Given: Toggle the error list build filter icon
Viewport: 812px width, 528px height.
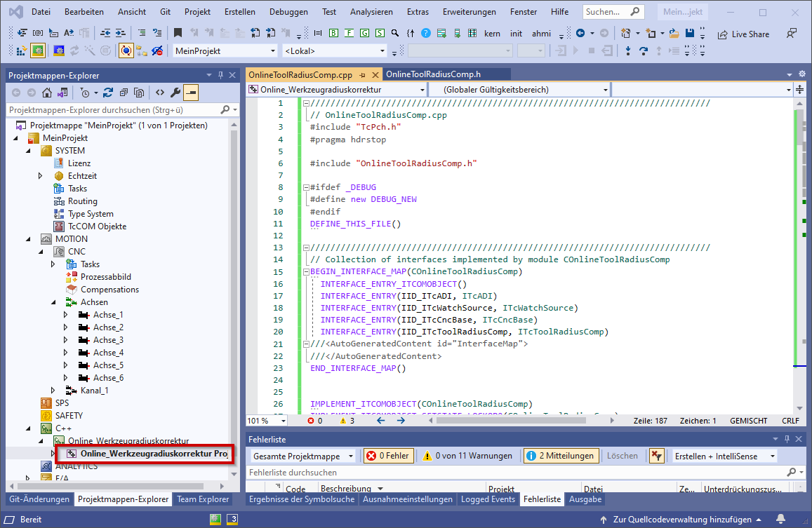Looking at the screenshot, I should click(x=657, y=456).
